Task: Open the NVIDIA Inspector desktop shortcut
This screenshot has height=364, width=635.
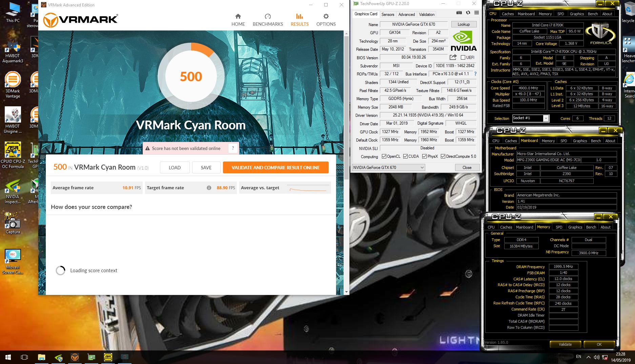Action: click(13, 191)
